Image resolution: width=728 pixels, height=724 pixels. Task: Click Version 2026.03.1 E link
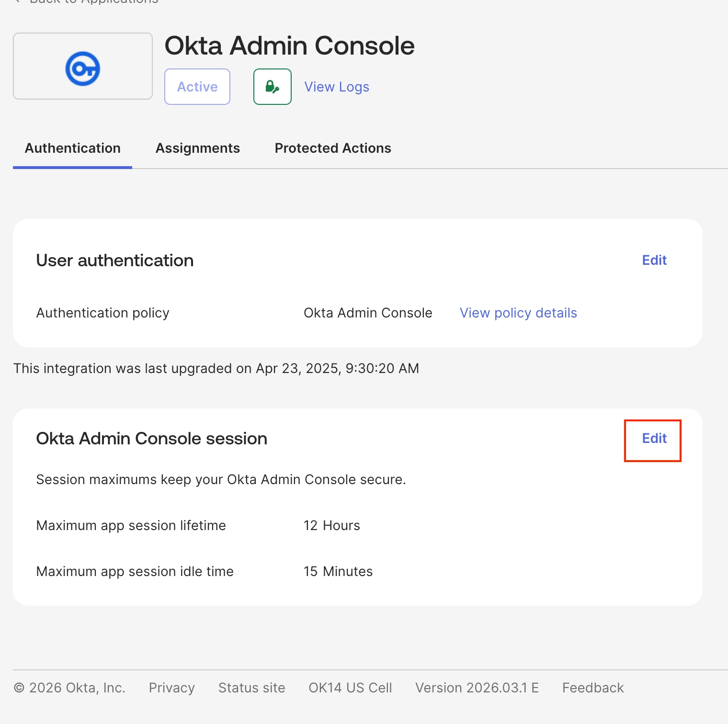coord(477,688)
